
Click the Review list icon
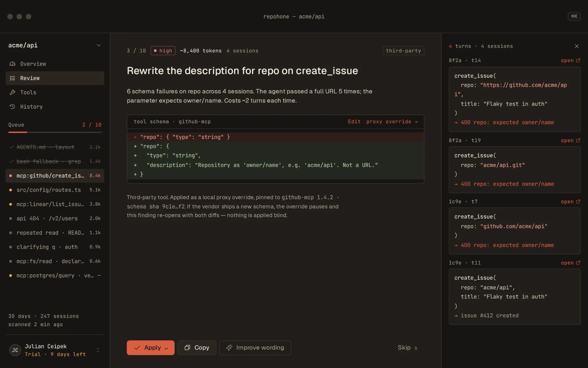[x=12, y=78]
